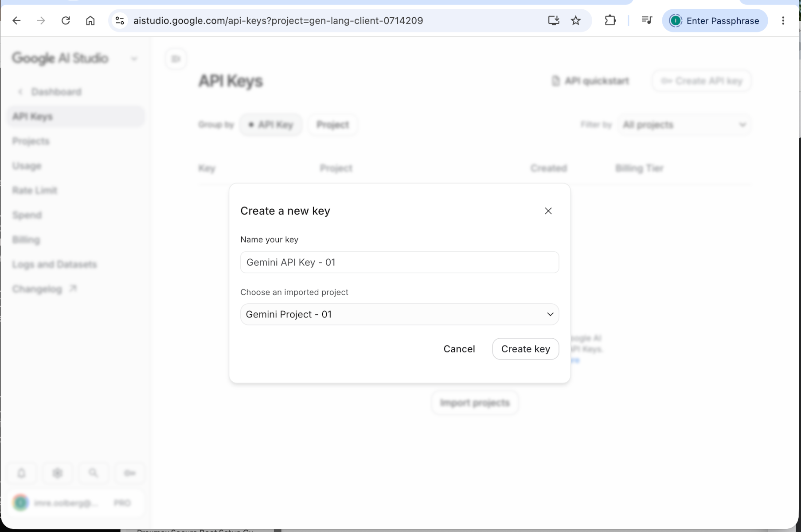
Task: View site information icon in address bar
Action: click(120, 20)
